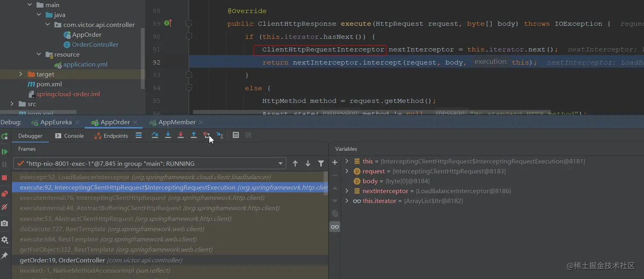Viewport: 644px width, 279px height.
Task: Click the Step Out icon
Action: pos(194,135)
